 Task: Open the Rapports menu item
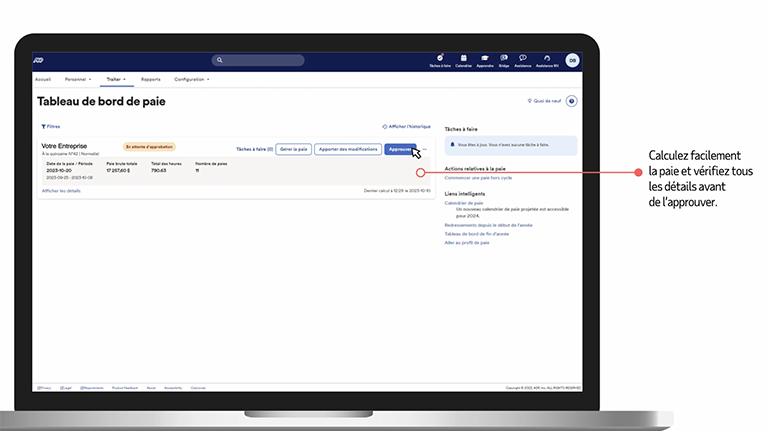(151, 78)
